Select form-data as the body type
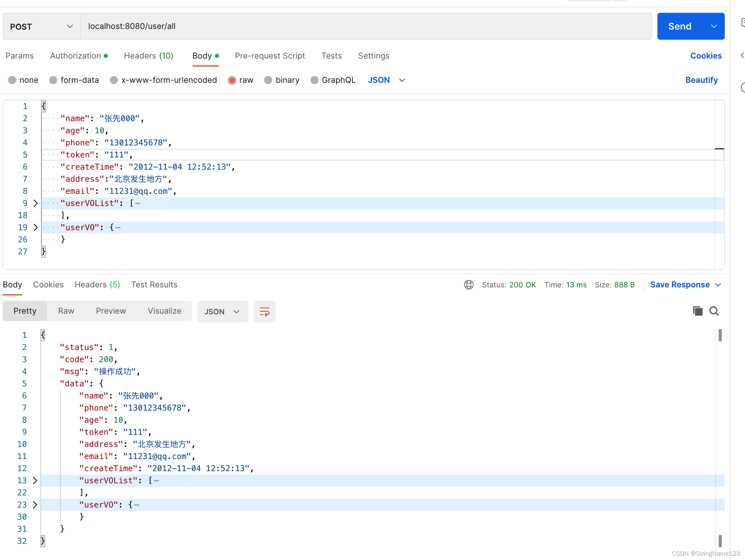The height and width of the screenshot is (560, 745). tap(53, 80)
